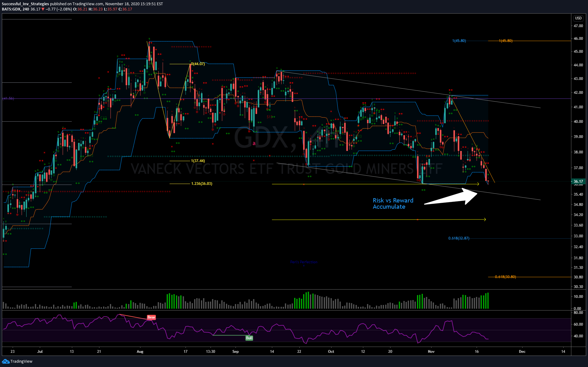Click the 30.30 price axis value
588x367 pixels.
pyautogui.click(x=578, y=287)
